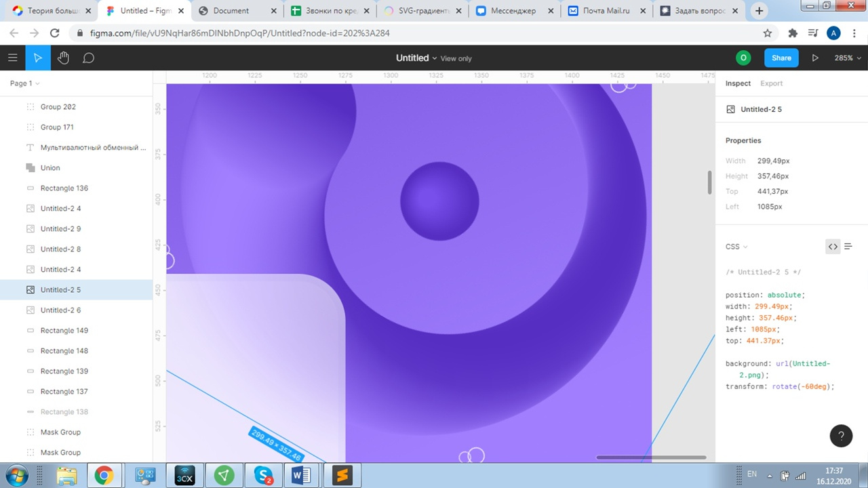Switch to the Почта Mail.ru tab
Viewport: 868px width, 488px height.
pos(606,11)
